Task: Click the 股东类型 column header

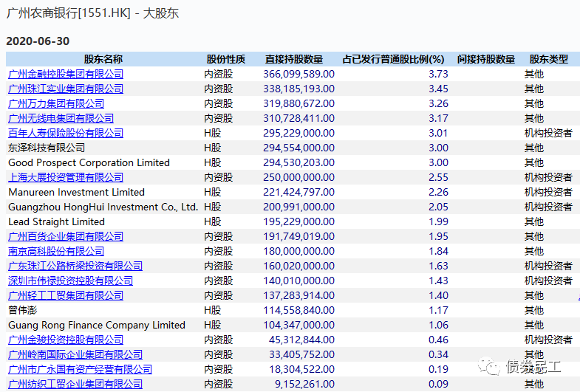Action: coord(548,59)
